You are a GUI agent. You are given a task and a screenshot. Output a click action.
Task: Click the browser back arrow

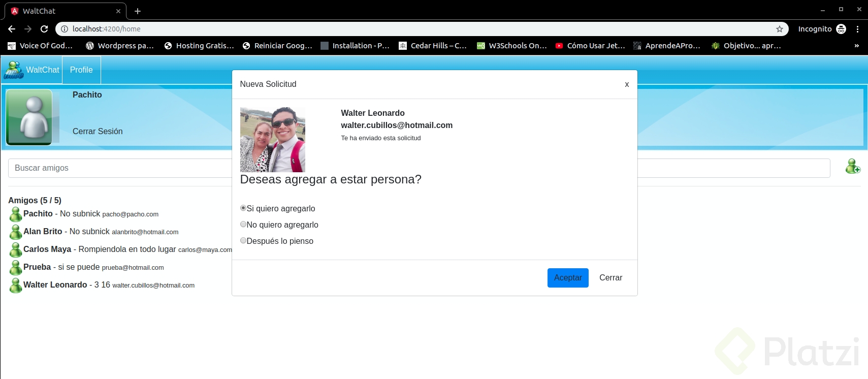coord(12,29)
